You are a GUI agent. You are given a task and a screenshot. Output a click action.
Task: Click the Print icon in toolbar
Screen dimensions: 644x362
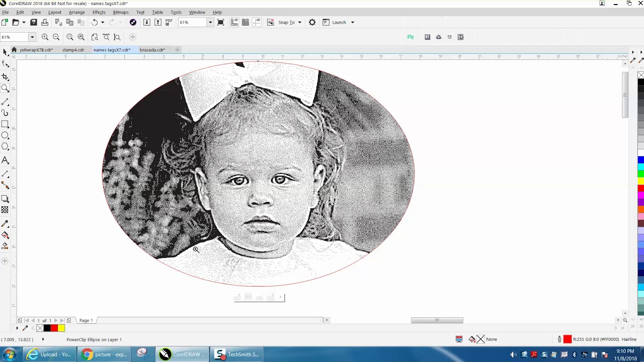coord(45,22)
